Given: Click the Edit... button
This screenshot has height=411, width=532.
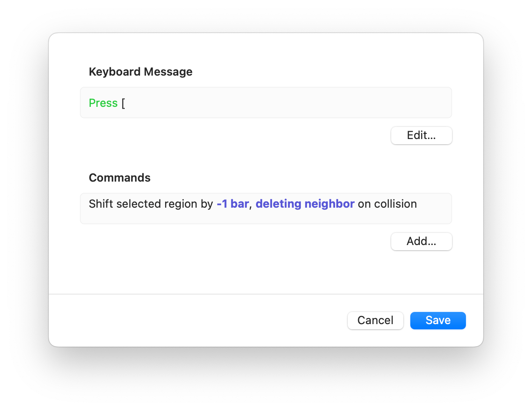Looking at the screenshot, I should tap(421, 136).
